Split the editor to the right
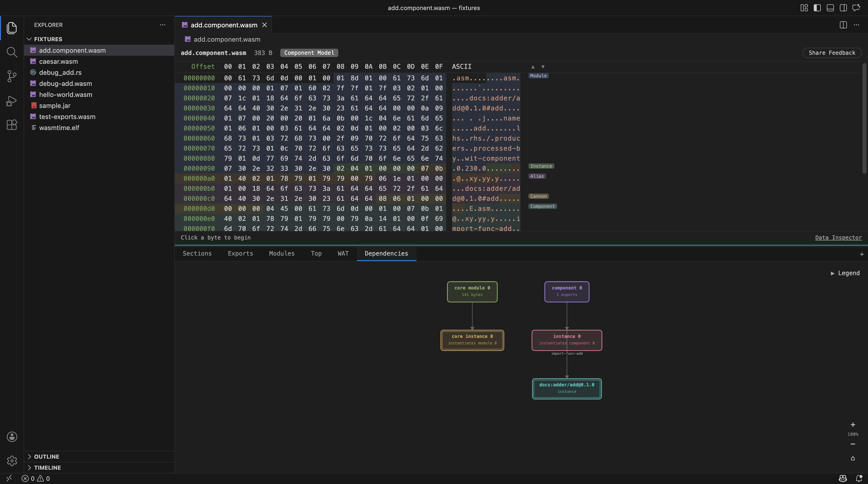Image resolution: width=868 pixels, height=484 pixels. (843, 25)
